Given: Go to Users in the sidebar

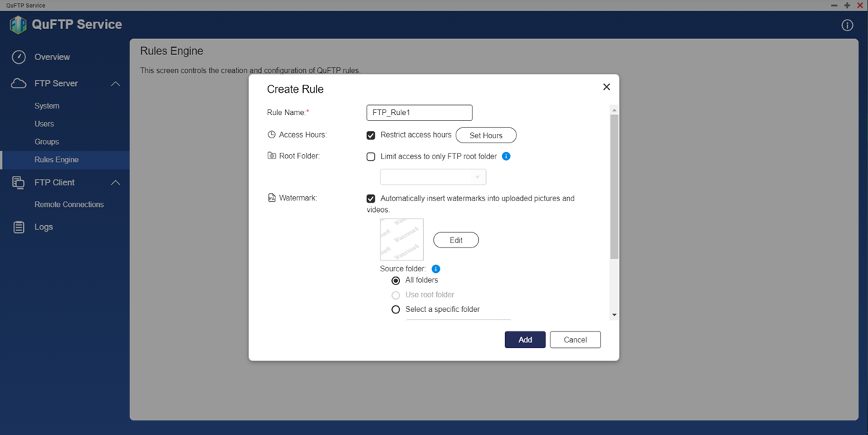Looking at the screenshot, I should (44, 124).
